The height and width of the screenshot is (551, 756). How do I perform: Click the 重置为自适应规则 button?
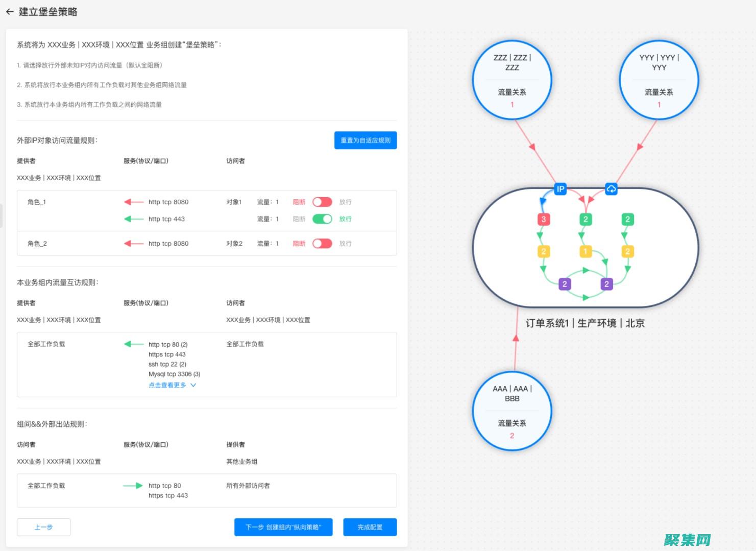365,140
